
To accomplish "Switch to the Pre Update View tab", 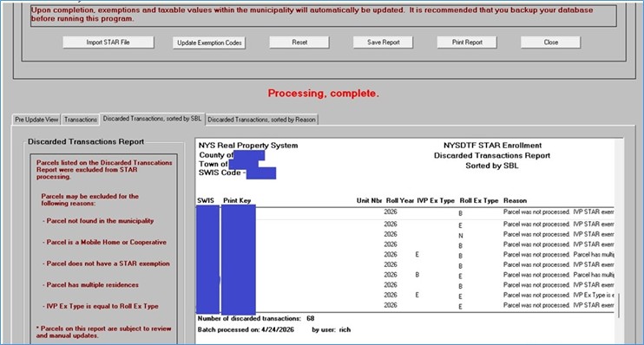I will (x=36, y=120).
